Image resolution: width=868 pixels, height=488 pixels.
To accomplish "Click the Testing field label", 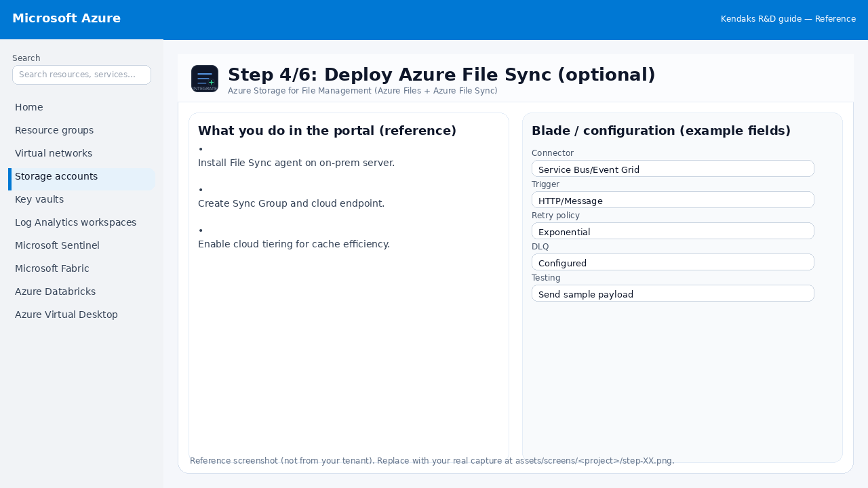I will [x=546, y=278].
